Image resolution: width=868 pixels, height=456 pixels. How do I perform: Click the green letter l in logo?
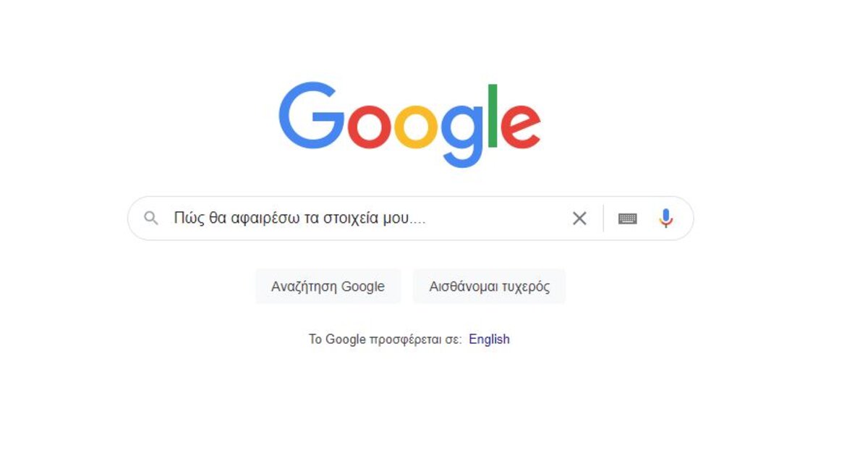pos(493,116)
